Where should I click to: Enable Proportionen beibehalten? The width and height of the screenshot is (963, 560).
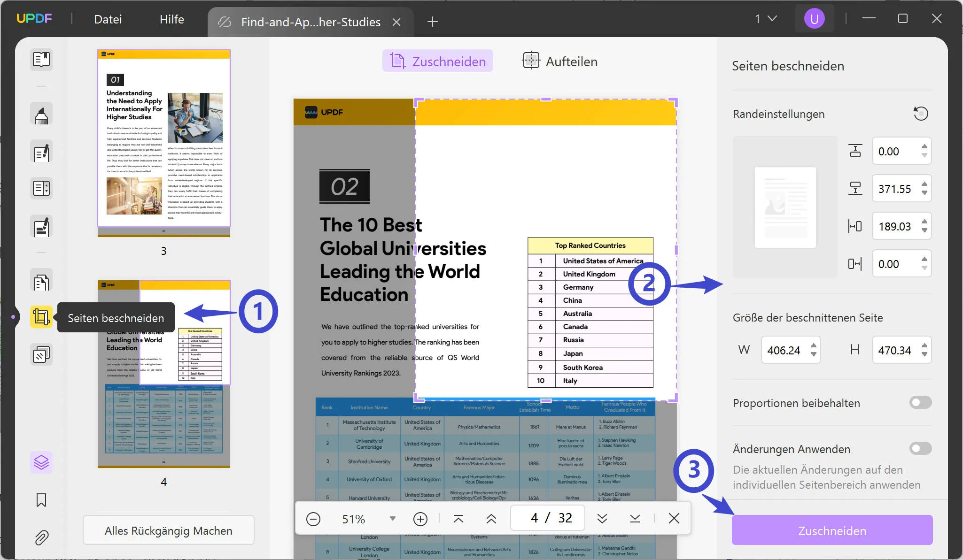[x=920, y=402]
